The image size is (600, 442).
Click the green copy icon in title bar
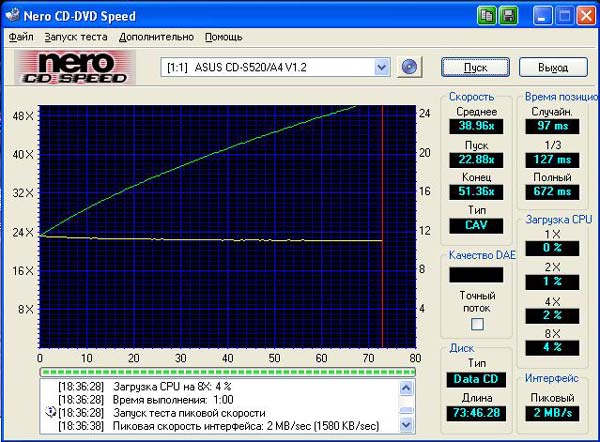486,15
